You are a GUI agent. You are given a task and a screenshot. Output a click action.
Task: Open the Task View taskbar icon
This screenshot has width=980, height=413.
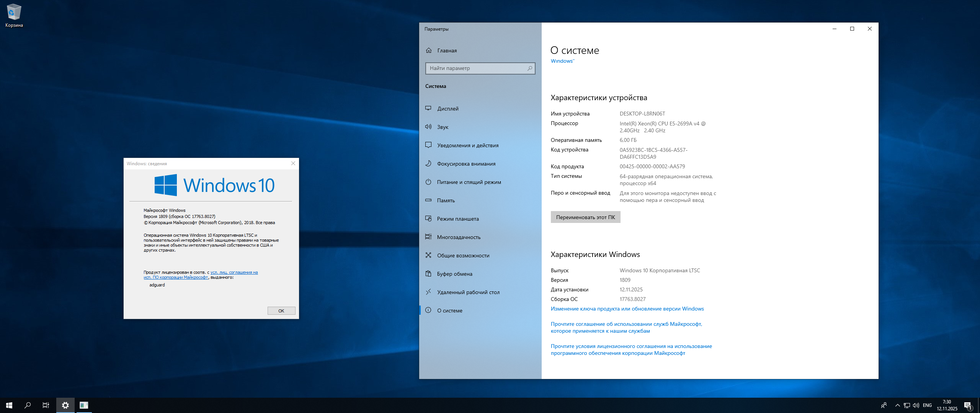46,405
